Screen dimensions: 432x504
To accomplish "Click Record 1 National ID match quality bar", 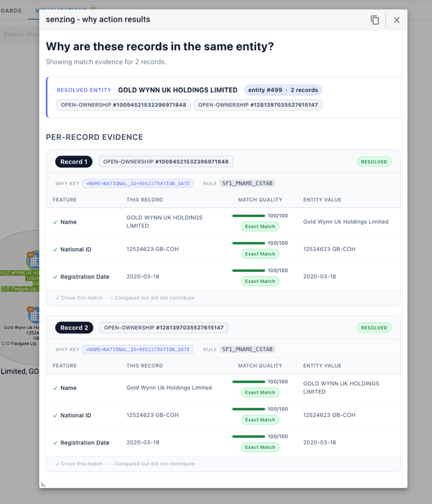I will [249, 243].
